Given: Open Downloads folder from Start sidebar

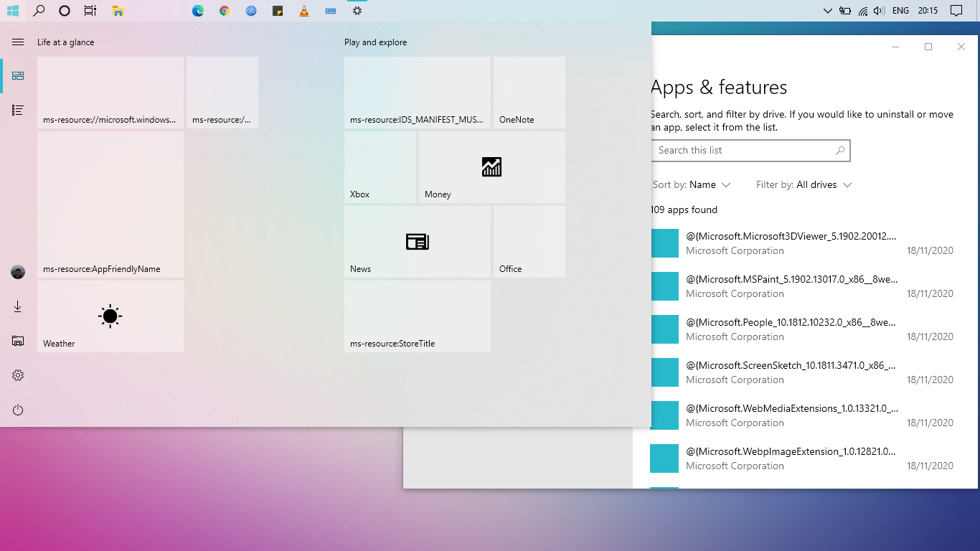Looking at the screenshot, I should tap(18, 306).
